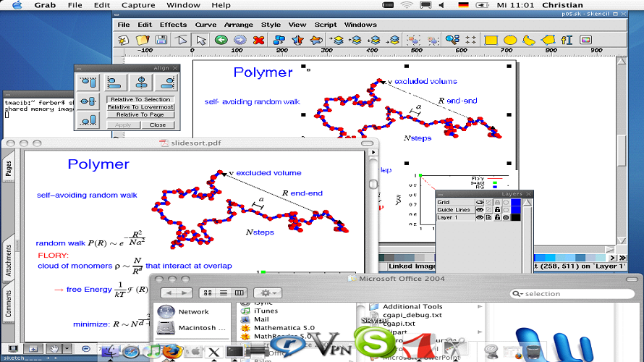Image resolution: width=644 pixels, height=362 pixels.
Task: Pick the blue color swatch for Grid layer
Action: [x=514, y=203]
